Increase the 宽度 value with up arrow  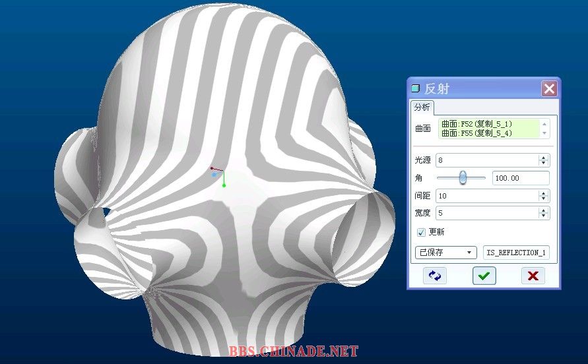544,210
